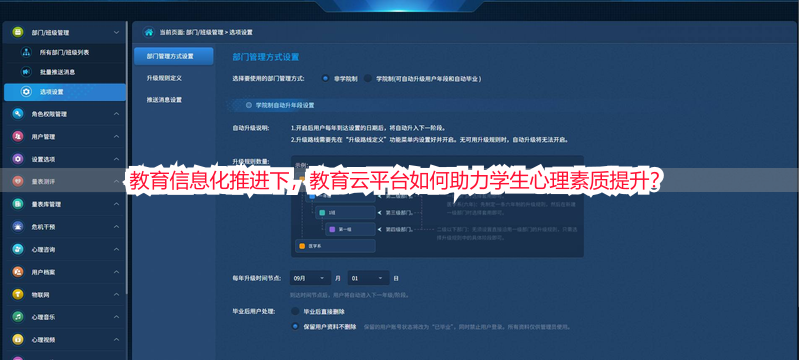
Task: Click the 心理咨询 chat icon
Action: 18,249
